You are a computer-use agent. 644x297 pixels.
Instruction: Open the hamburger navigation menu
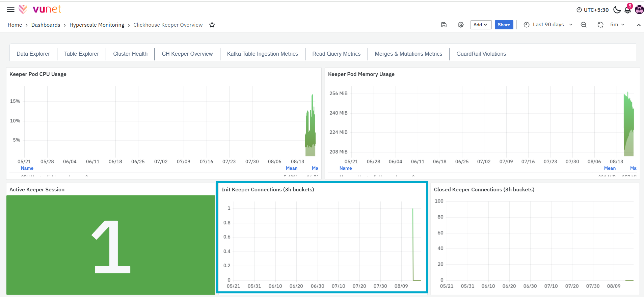click(x=11, y=9)
